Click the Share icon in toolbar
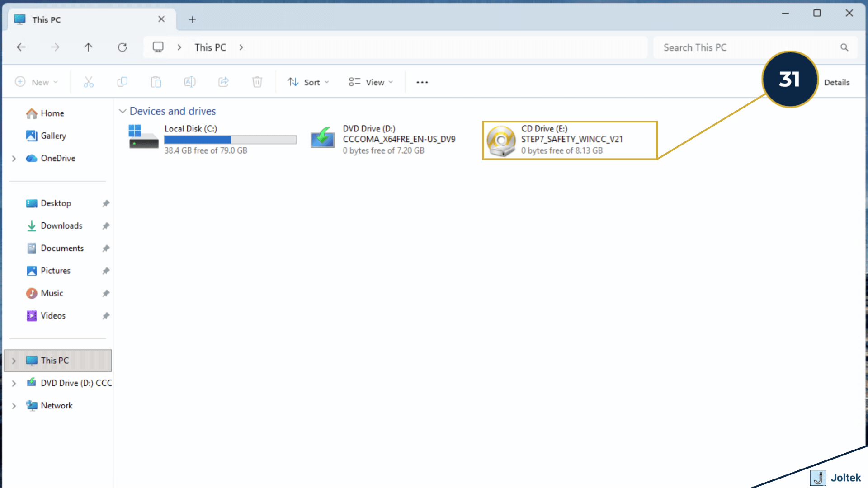Image resolution: width=868 pixels, height=488 pixels. (223, 82)
